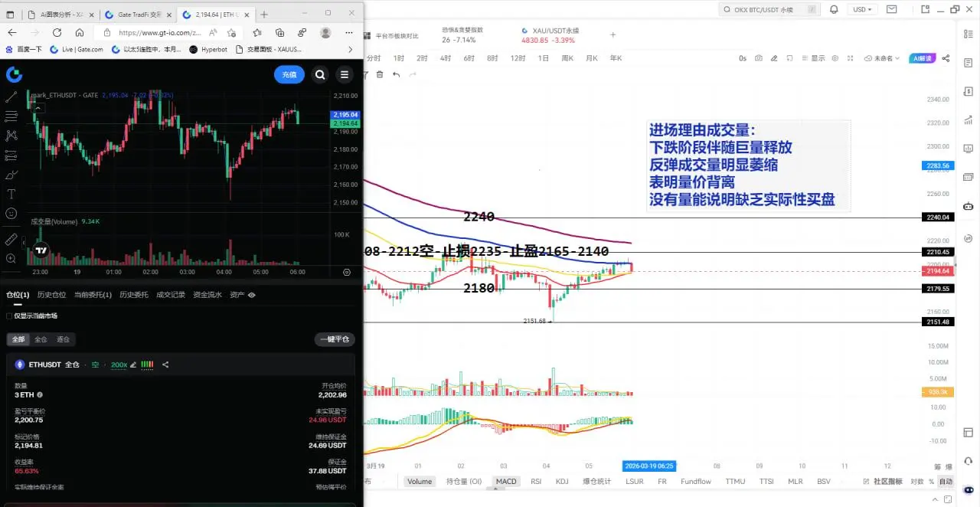The image size is (980, 507).
Task: Open the emoji sticker tool
Action: 11,214
